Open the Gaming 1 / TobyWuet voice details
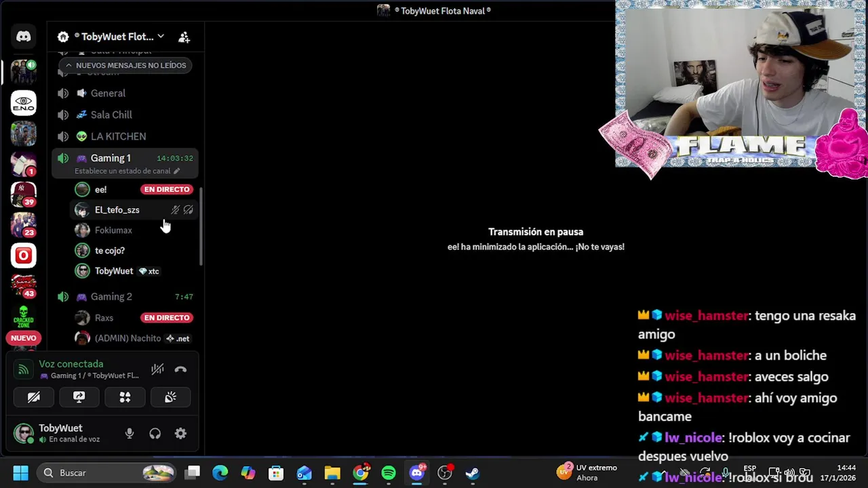 click(x=90, y=376)
